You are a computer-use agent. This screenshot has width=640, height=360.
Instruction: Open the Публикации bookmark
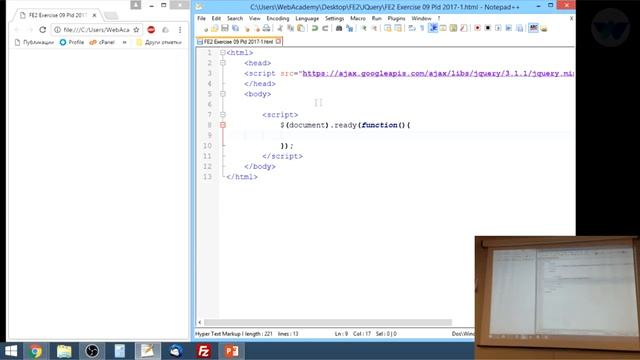34,42
